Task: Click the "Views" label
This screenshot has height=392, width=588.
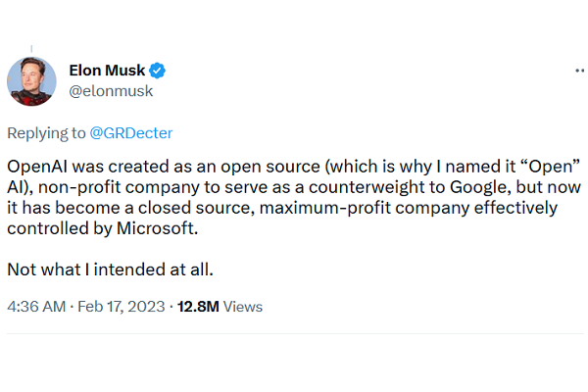Action: 243,307
